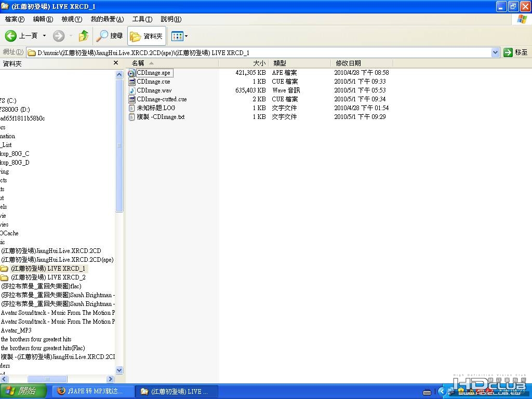Screen dimensions: 532x399
Task: Open the 我的最愛(A) menu
Action: pyautogui.click(x=107, y=19)
